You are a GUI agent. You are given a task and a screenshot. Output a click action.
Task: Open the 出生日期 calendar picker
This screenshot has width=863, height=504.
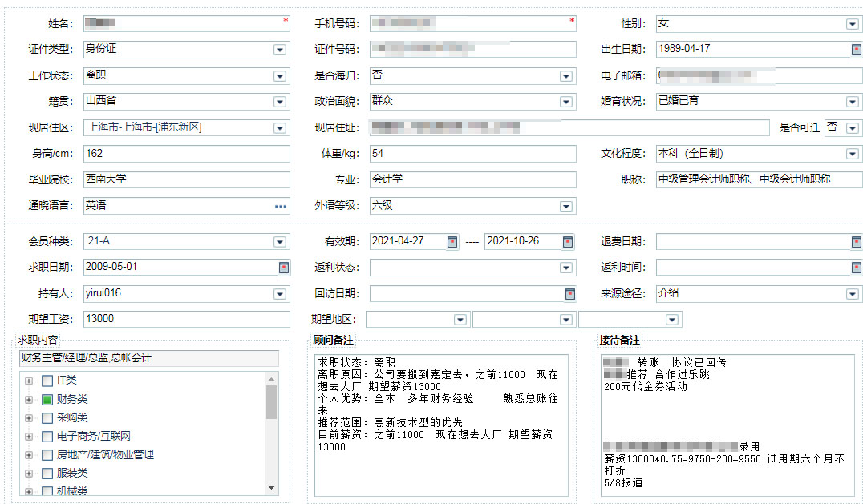coord(857,50)
